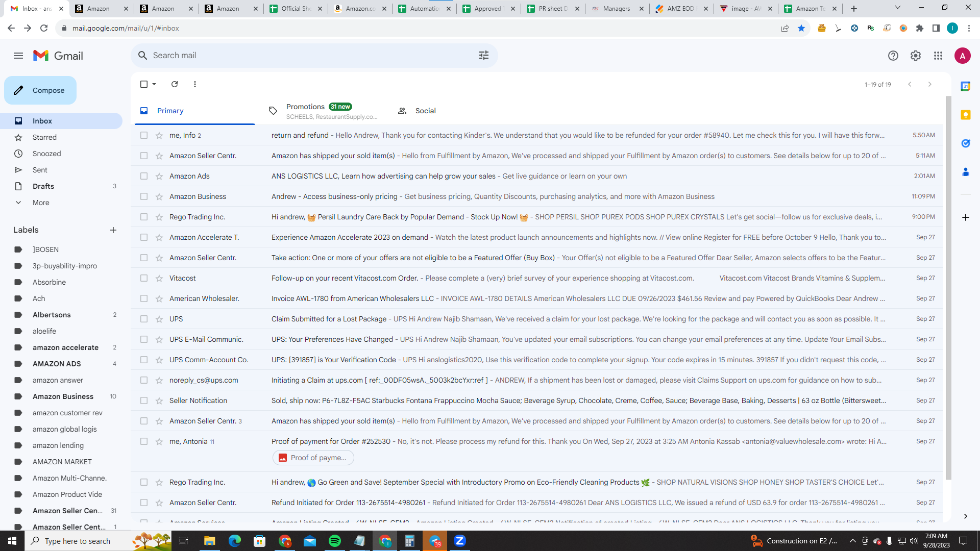The image size is (980, 551).
Task: Switch to the Social tab
Action: 452,111
